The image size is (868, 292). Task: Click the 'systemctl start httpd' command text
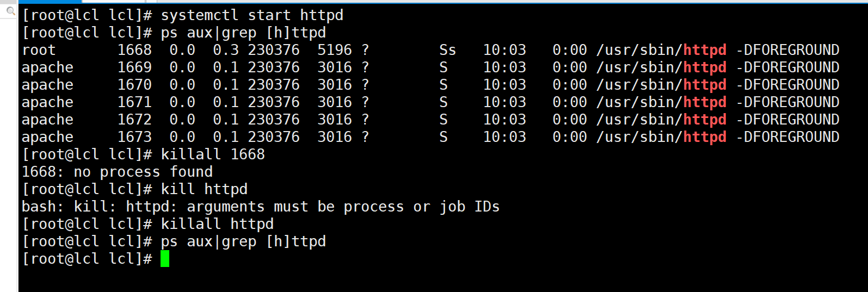(252, 15)
